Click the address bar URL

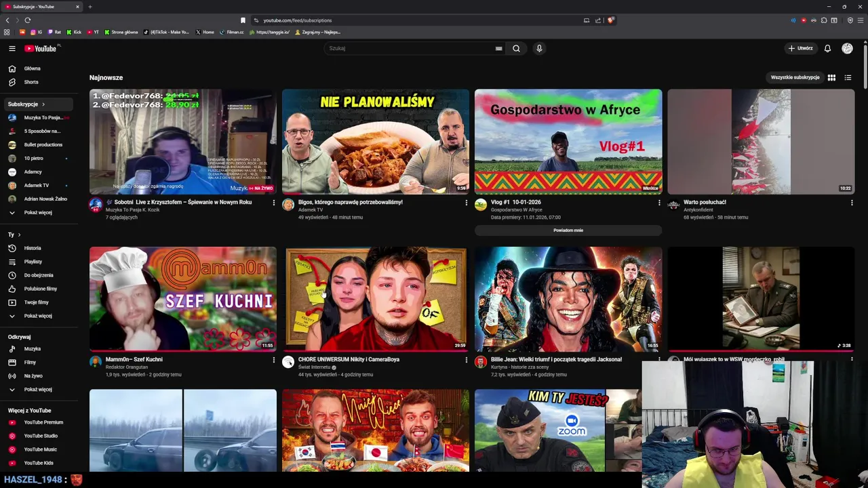297,20
